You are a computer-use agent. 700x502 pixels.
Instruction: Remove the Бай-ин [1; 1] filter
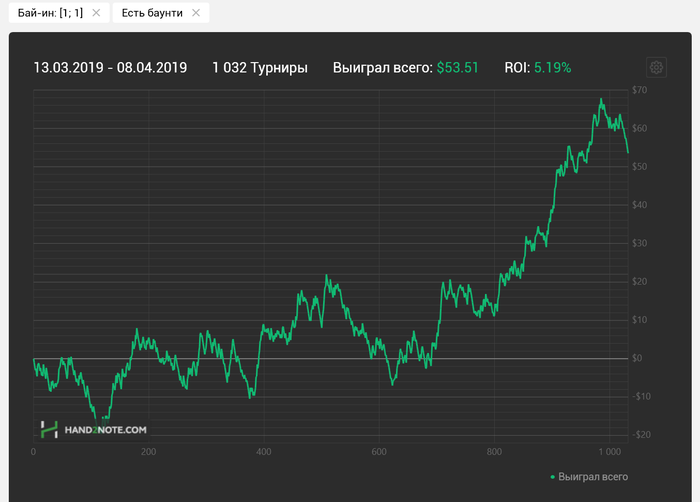coord(96,13)
